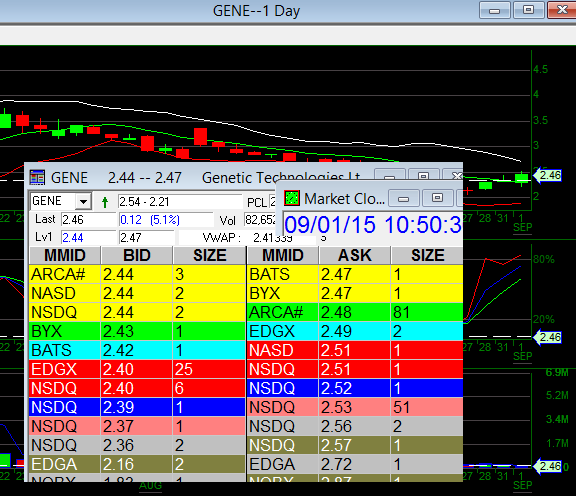The height and width of the screenshot is (496, 576).
Task: Click the 2.46 marker on the oscillator pane
Action: pyautogui.click(x=547, y=337)
